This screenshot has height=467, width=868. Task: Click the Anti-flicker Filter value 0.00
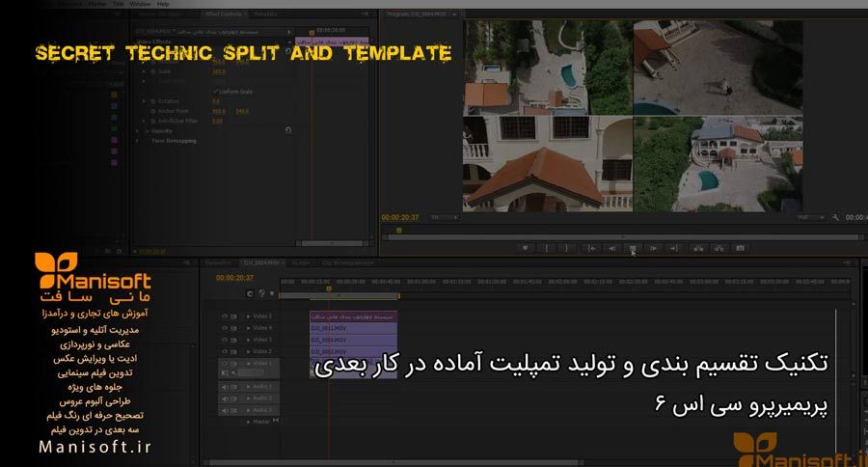coord(218,121)
